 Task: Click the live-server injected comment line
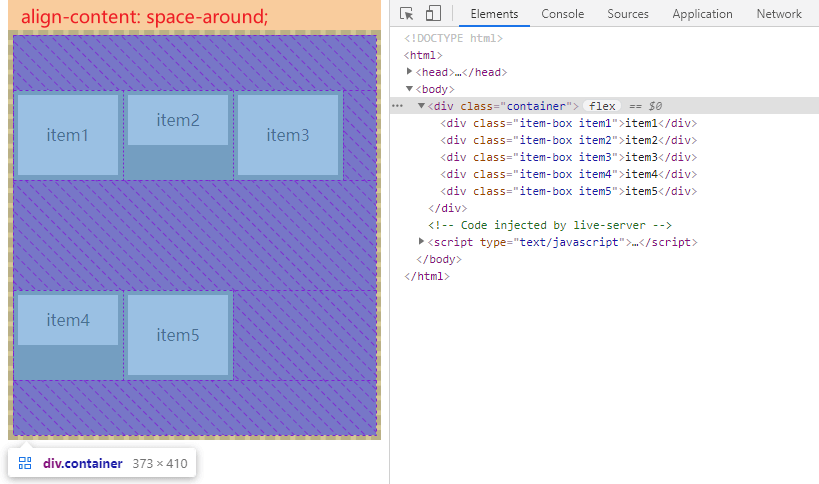(549, 225)
